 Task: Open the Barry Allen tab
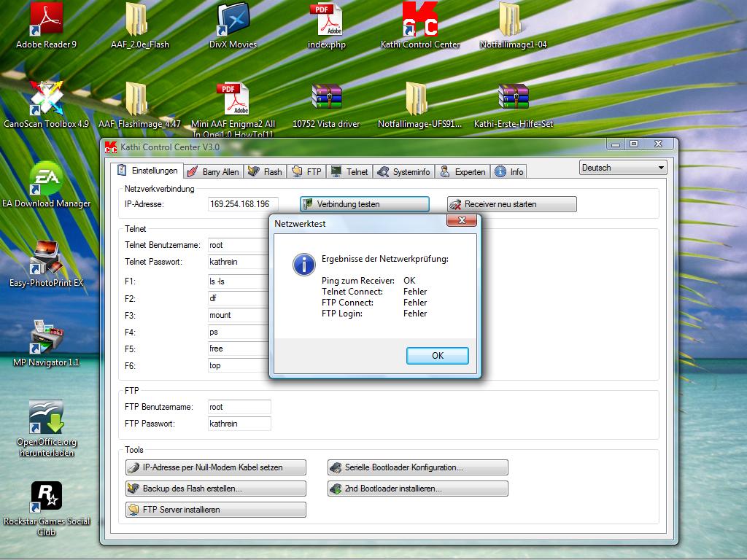coord(212,172)
